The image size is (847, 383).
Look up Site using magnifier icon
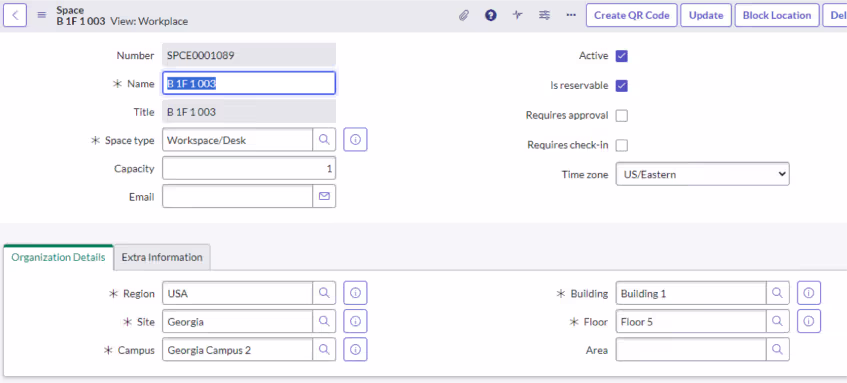(324, 321)
